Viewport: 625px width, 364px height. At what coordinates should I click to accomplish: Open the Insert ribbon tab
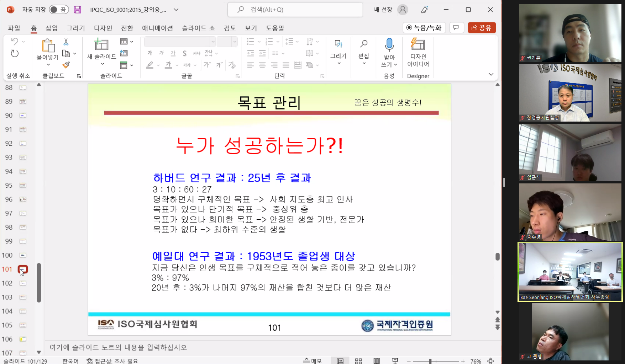tap(52, 28)
